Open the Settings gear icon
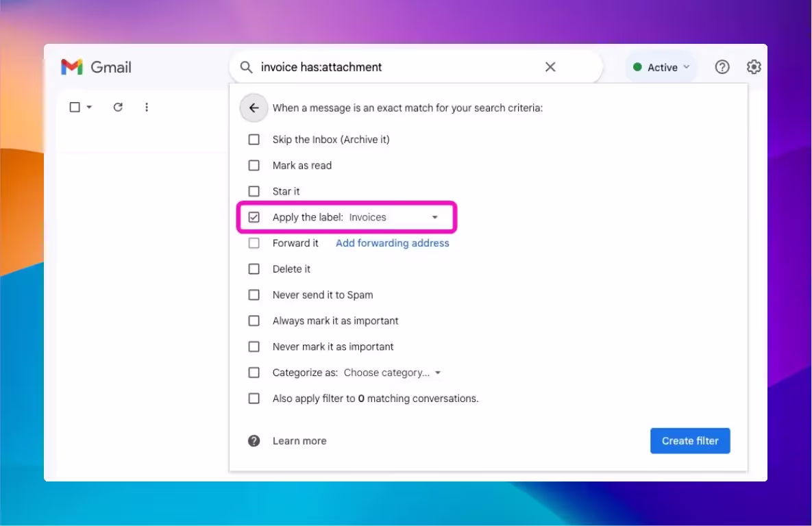812x526 pixels. (754, 67)
